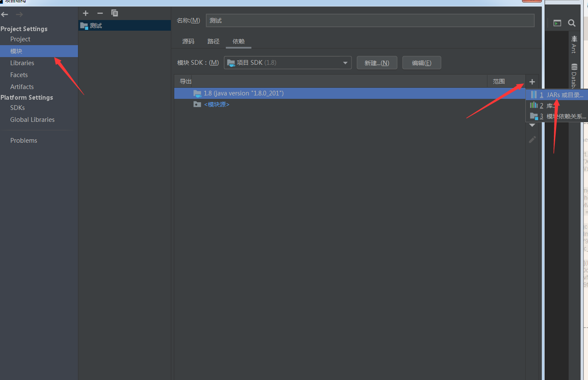Click the search magnifier icon in IDE
This screenshot has height=380, width=588.
tap(572, 23)
